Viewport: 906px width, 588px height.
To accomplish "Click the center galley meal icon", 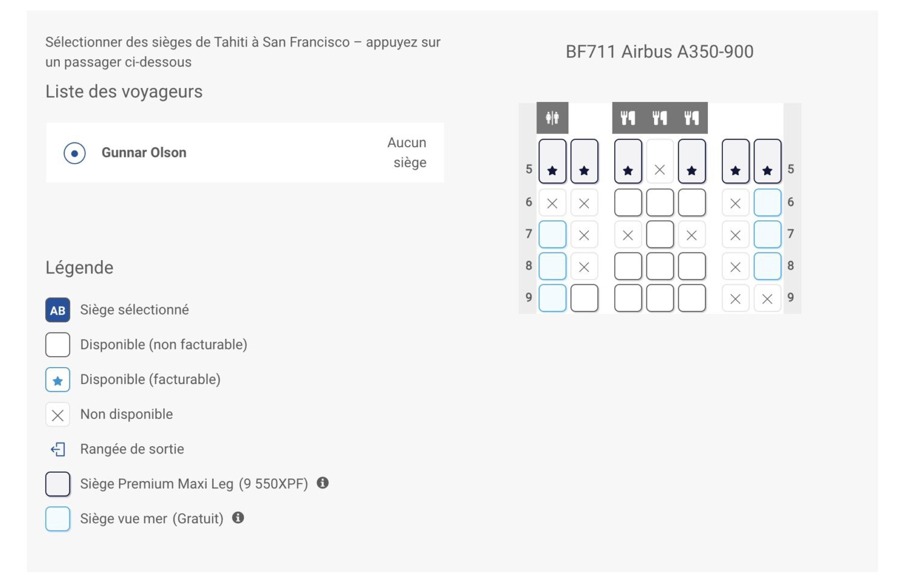I will [x=660, y=117].
